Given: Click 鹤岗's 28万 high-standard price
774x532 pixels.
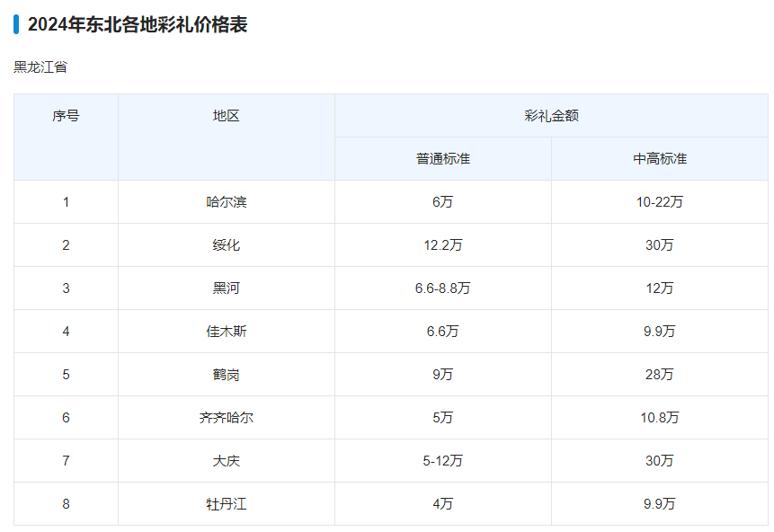Looking at the screenshot, I should pyautogui.click(x=660, y=375).
